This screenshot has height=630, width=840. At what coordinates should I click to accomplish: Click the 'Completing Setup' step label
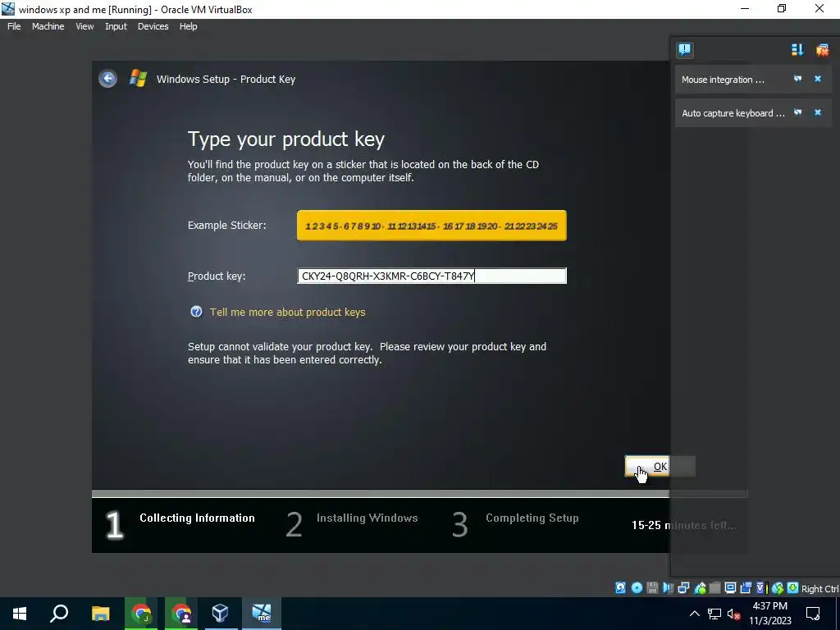click(x=532, y=518)
